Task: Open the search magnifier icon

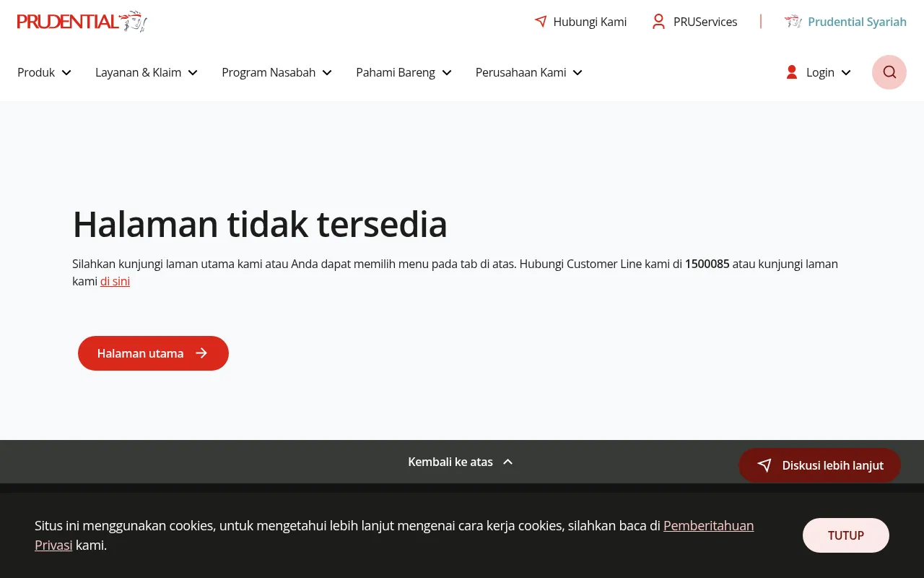Action: (889, 72)
